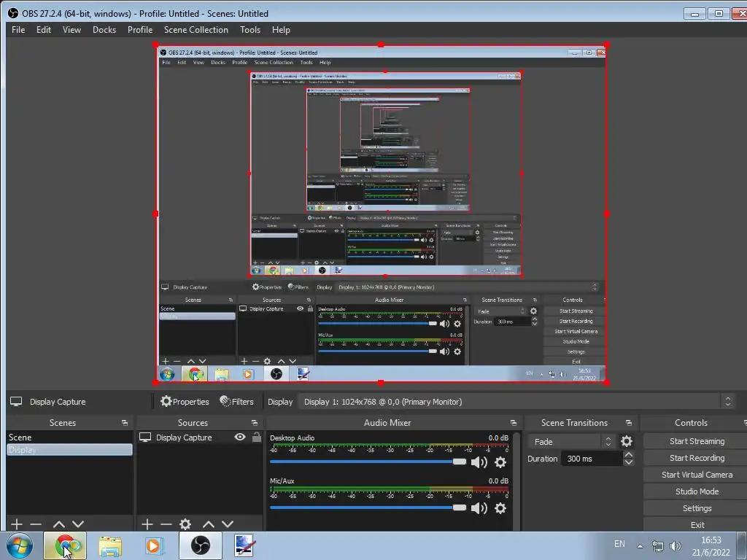Open the Help menu
This screenshot has height=560, width=747.
[281, 29]
